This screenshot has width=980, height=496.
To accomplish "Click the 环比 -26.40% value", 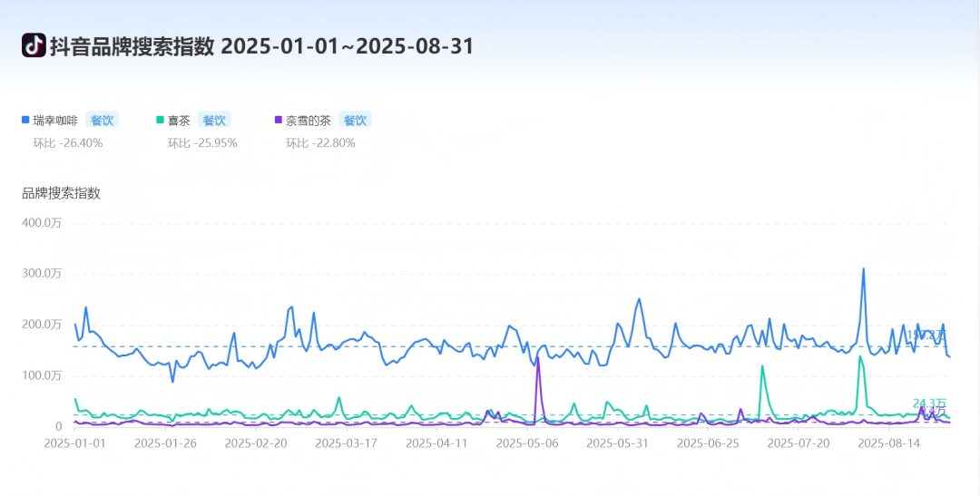I will coord(67,143).
